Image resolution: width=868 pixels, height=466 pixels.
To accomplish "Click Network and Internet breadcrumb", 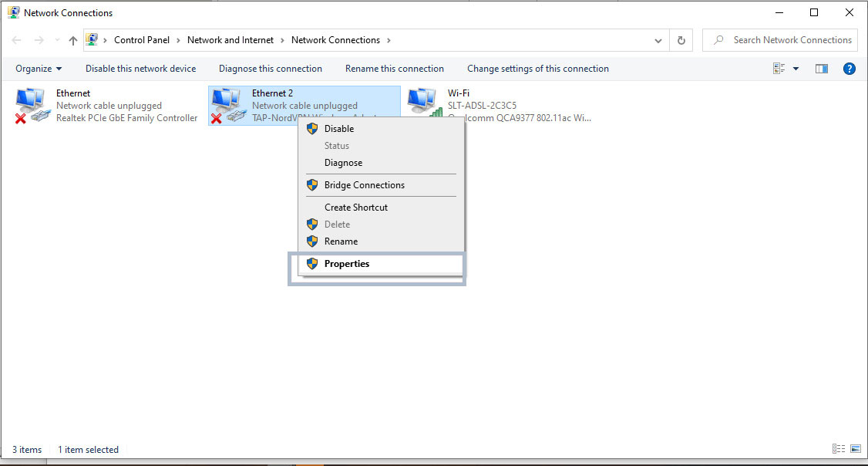I will tap(230, 40).
